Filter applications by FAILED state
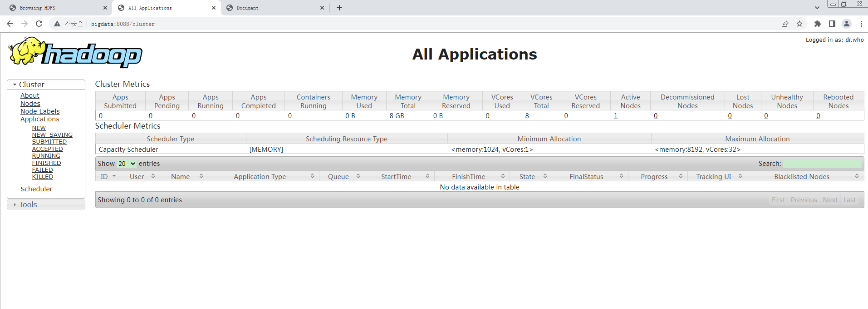 point(43,170)
